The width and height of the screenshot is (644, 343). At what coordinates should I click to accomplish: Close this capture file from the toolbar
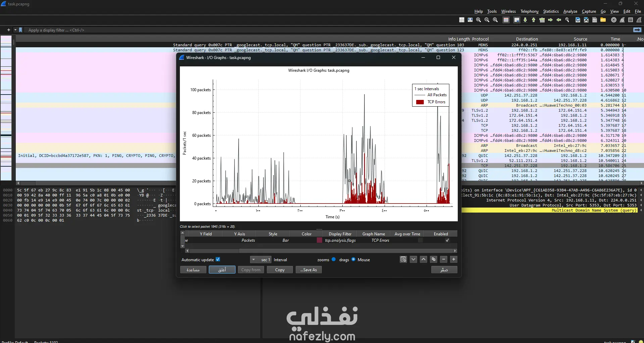(586, 20)
